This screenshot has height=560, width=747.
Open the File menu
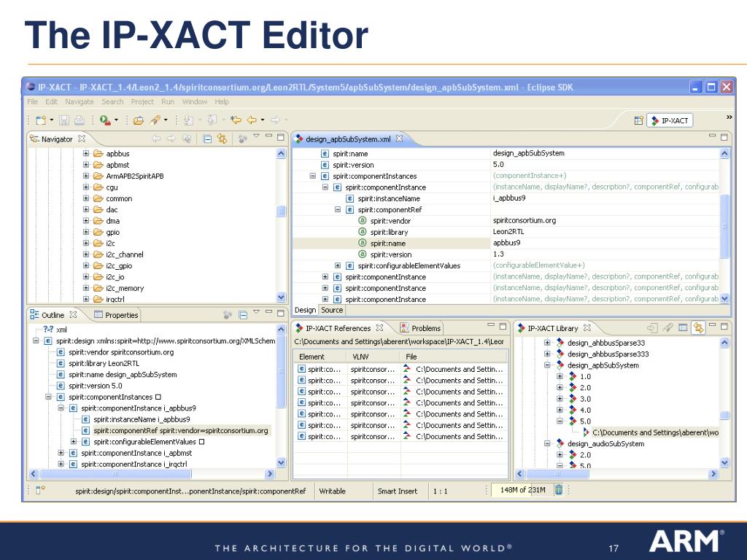pos(32,101)
